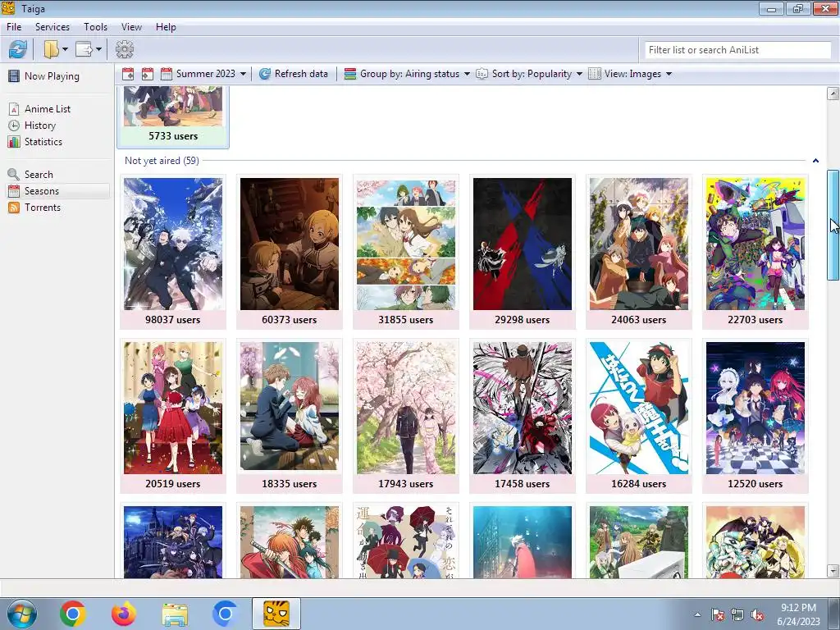The width and height of the screenshot is (840, 630).
Task: Click the Not yet aired (59) header
Action: tap(162, 161)
